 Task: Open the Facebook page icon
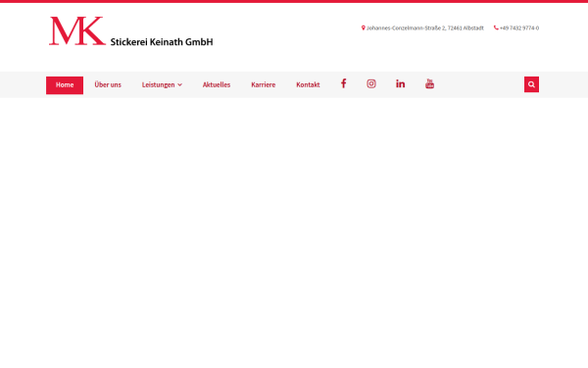[343, 83]
